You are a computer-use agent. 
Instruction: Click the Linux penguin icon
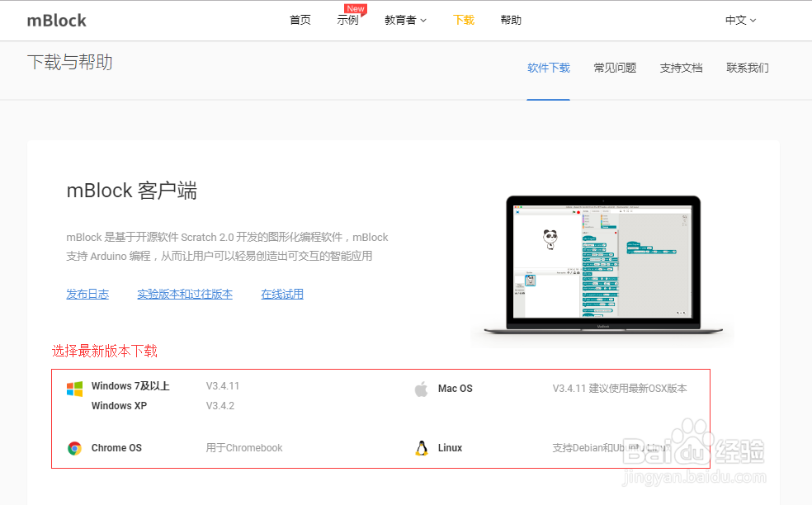(422, 448)
